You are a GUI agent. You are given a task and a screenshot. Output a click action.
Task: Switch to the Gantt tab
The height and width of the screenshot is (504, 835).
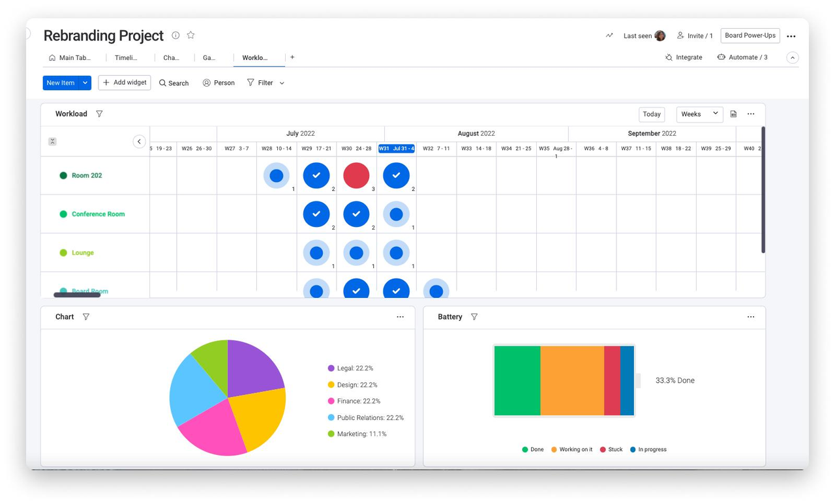(209, 58)
